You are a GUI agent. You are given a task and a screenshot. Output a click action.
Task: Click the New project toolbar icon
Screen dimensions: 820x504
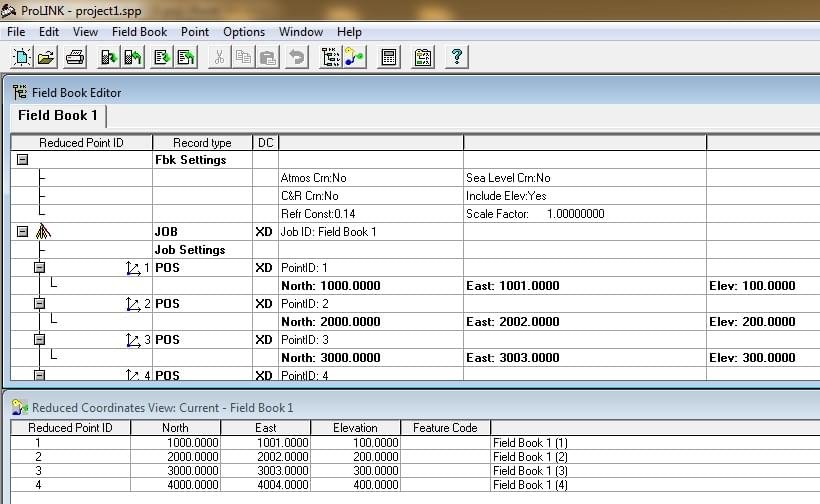point(22,57)
